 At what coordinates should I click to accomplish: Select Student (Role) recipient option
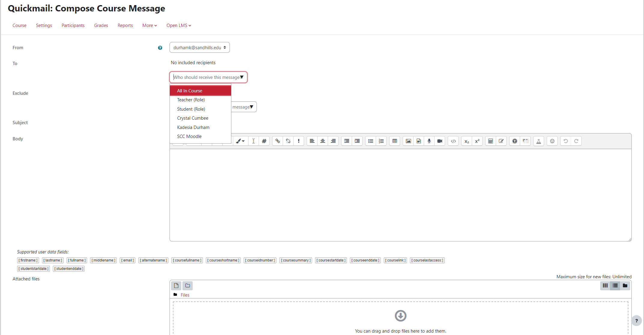click(200, 109)
